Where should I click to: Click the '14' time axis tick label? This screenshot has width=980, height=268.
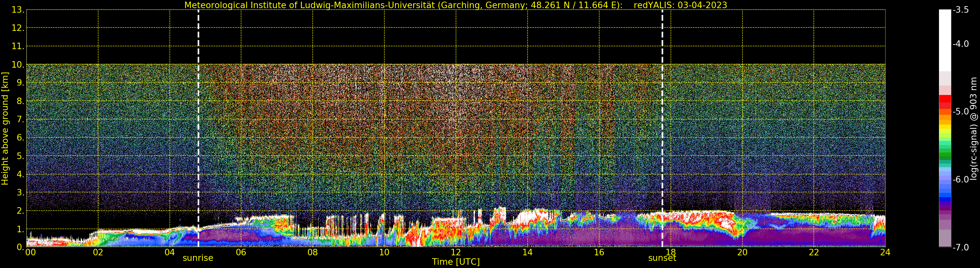pyautogui.click(x=527, y=252)
